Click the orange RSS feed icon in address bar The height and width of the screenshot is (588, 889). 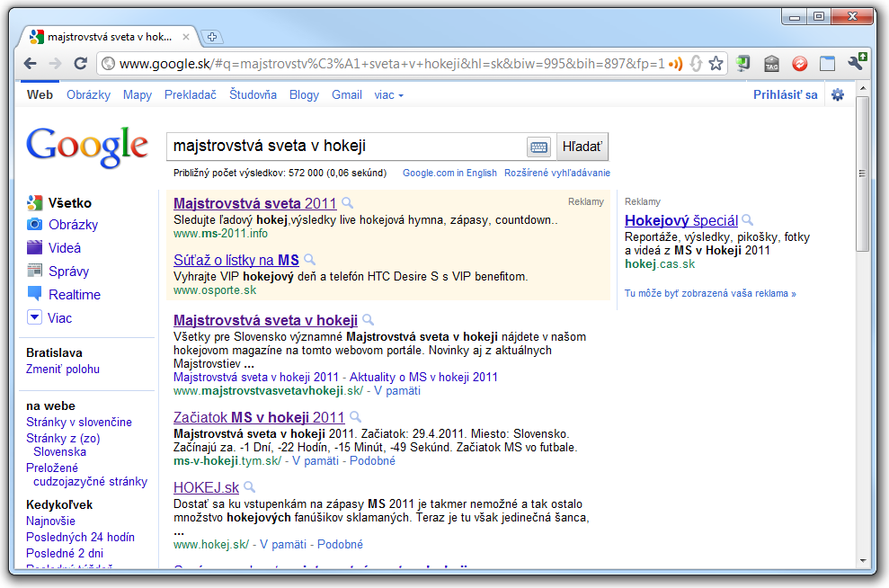[x=675, y=64]
